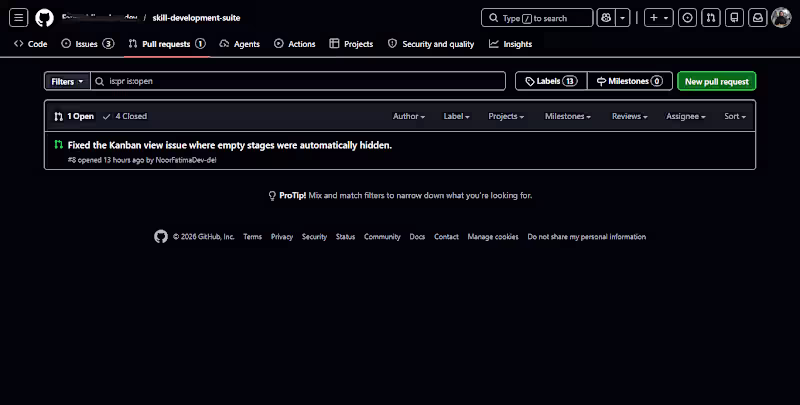
Task: Open the Projects tab
Action: (x=352, y=44)
